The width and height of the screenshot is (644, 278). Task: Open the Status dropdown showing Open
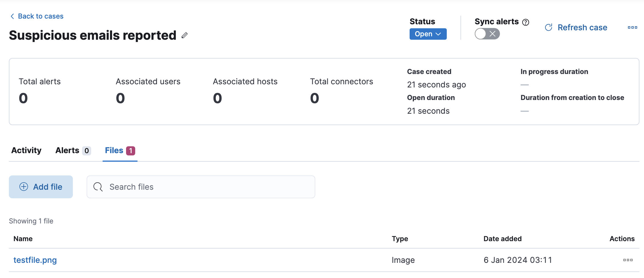click(x=428, y=34)
